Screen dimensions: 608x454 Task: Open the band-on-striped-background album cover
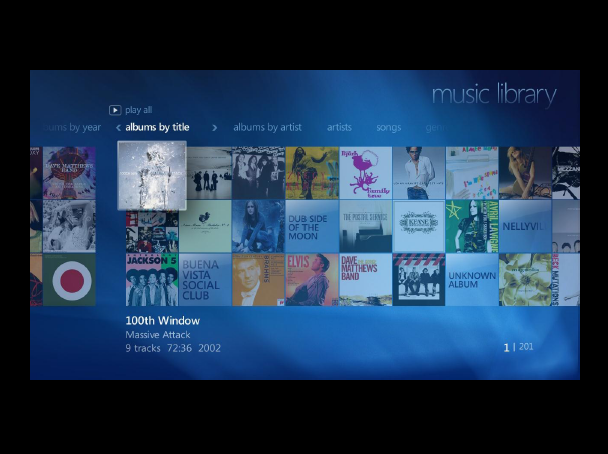pyautogui.click(x=419, y=280)
